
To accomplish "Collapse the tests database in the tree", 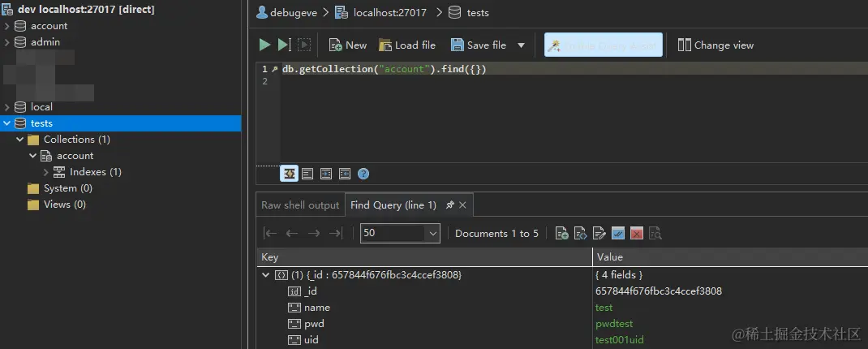I will point(6,123).
